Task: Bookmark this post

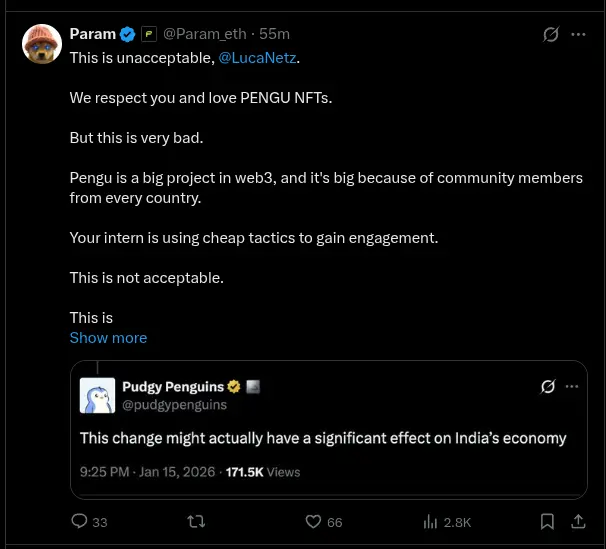Action: pyautogui.click(x=547, y=521)
